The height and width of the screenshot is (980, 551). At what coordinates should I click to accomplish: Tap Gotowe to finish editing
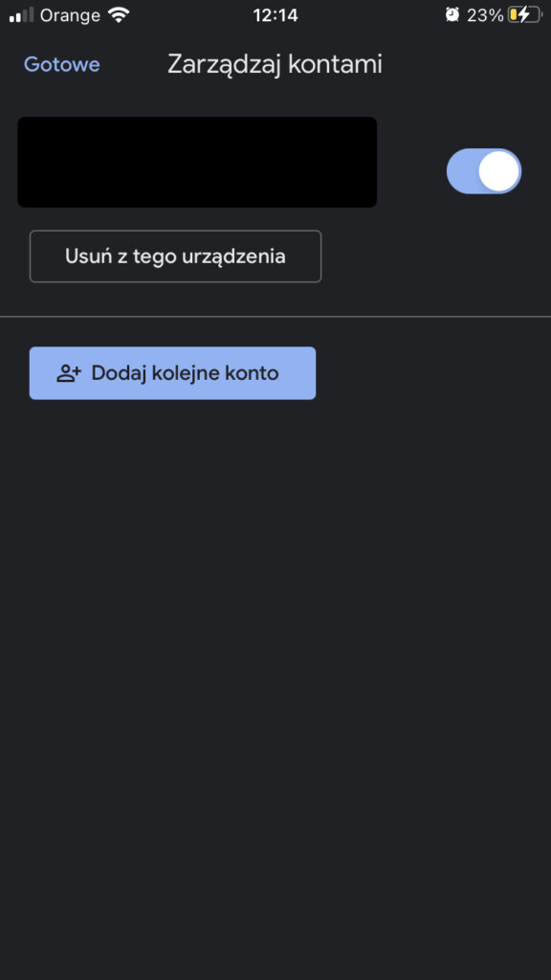coord(61,64)
